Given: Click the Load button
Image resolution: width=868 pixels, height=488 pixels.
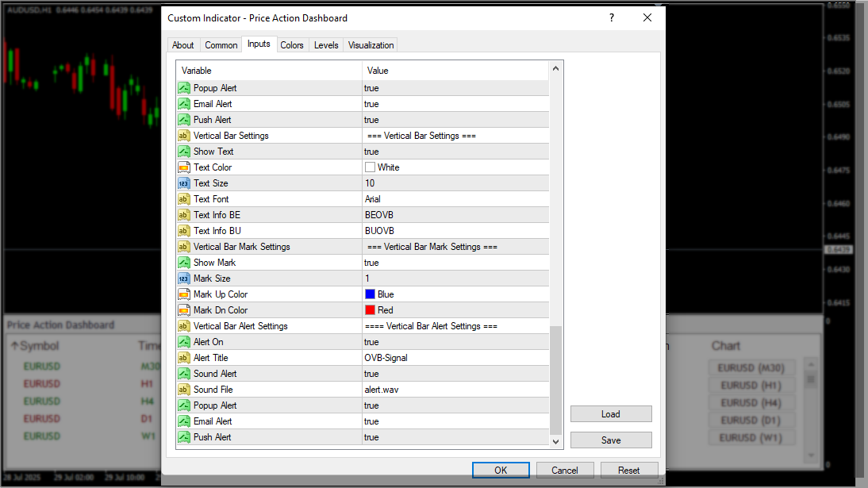Looking at the screenshot, I should point(610,413).
